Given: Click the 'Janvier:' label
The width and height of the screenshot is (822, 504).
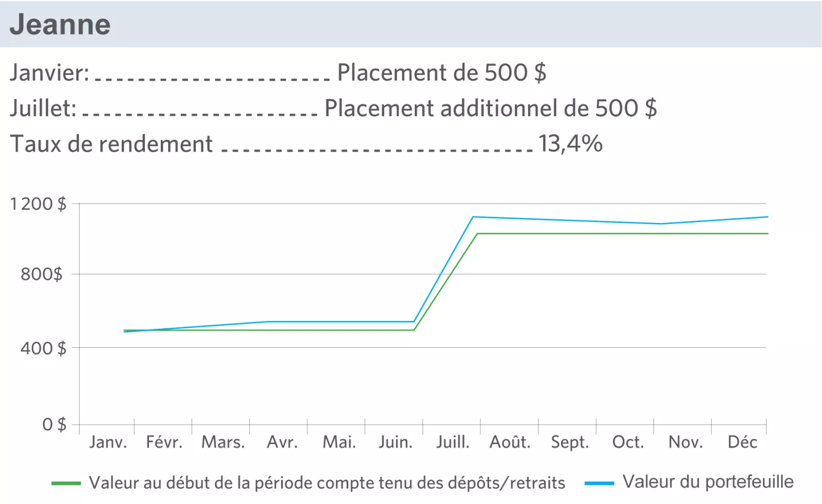Looking at the screenshot, I should coord(49,72).
